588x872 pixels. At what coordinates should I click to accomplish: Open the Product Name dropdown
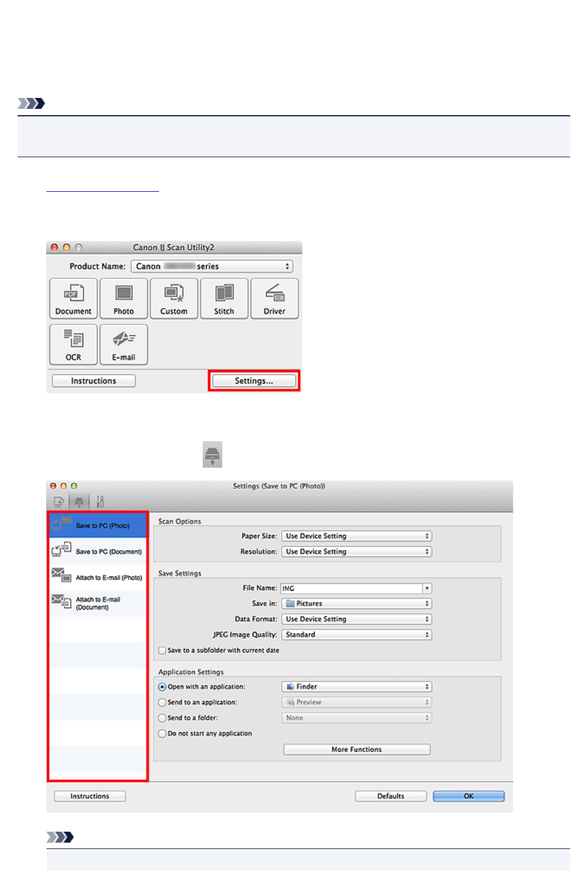pos(212,266)
